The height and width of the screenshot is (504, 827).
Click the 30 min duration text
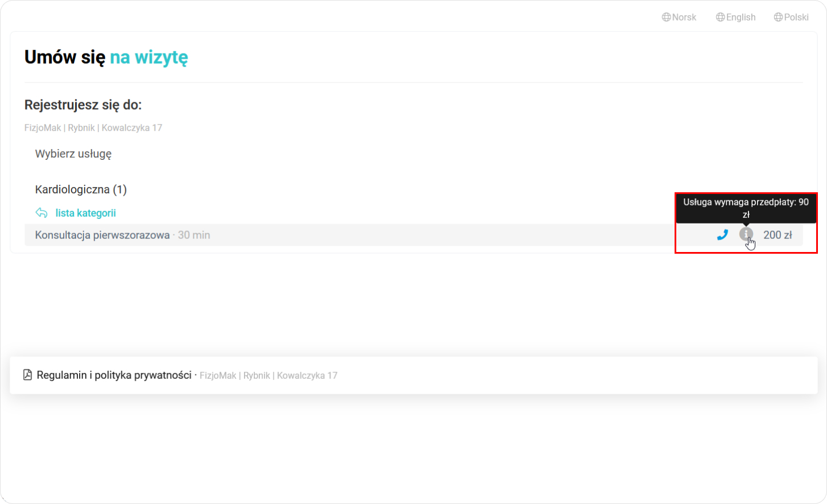coord(194,235)
